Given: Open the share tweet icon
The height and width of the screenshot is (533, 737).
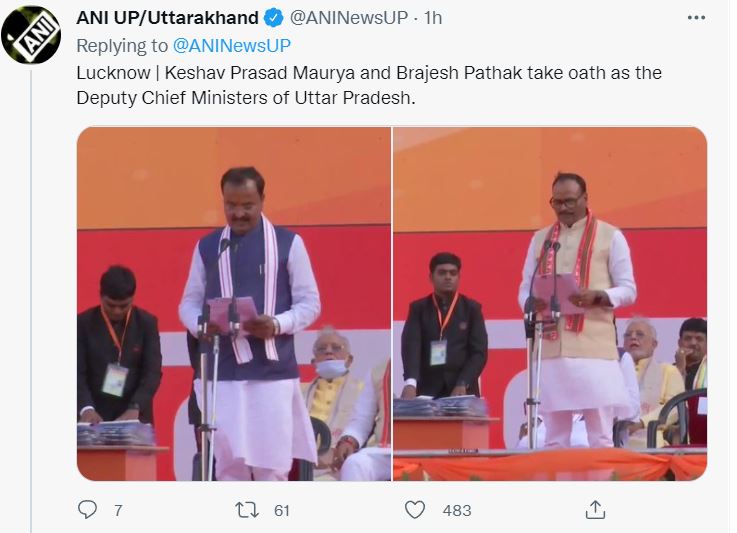Looking at the screenshot, I should point(595,509).
